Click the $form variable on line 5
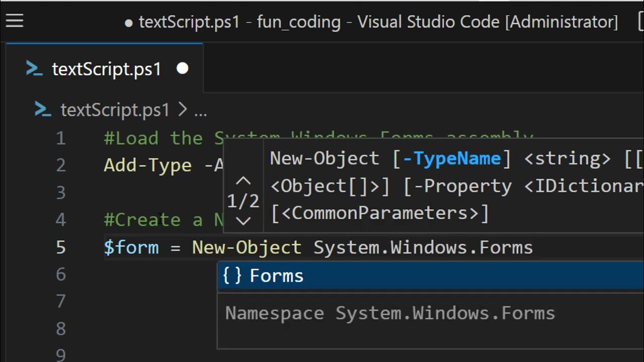The width and height of the screenshot is (644, 362). 131,247
